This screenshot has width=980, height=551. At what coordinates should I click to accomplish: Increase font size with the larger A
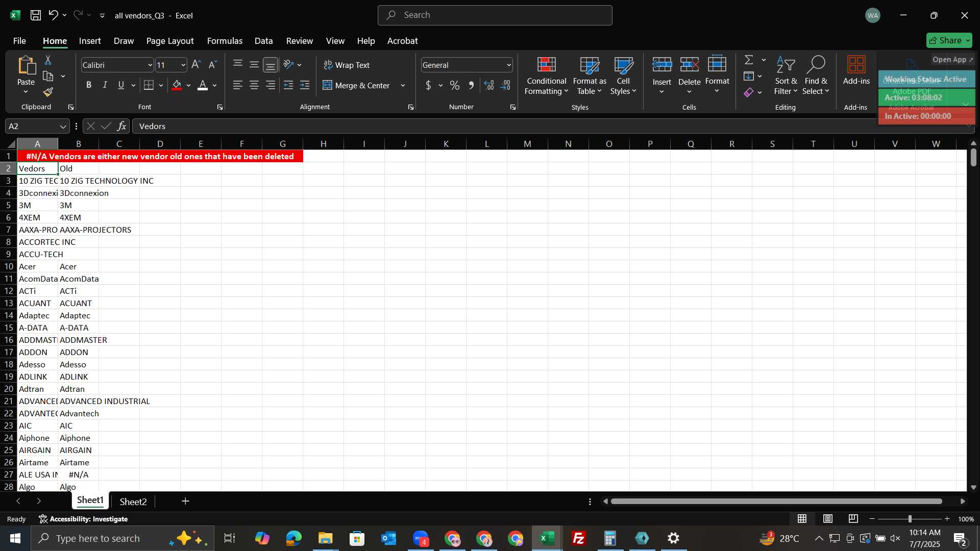coord(196,65)
